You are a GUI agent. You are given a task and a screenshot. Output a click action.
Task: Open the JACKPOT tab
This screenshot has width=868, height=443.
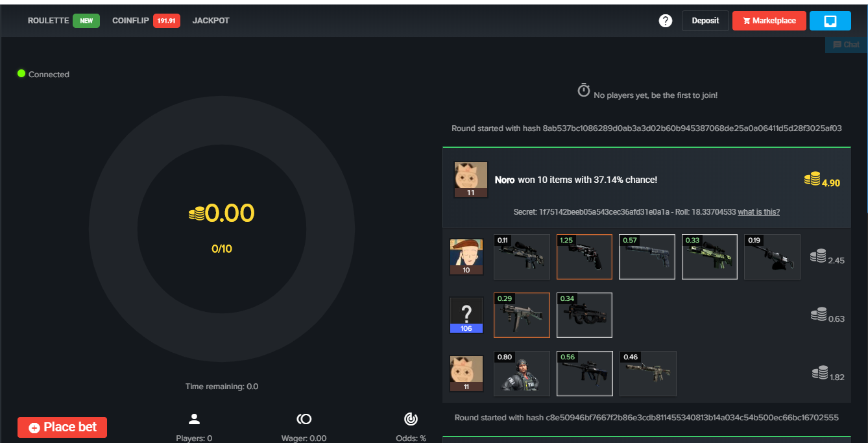tap(211, 21)
